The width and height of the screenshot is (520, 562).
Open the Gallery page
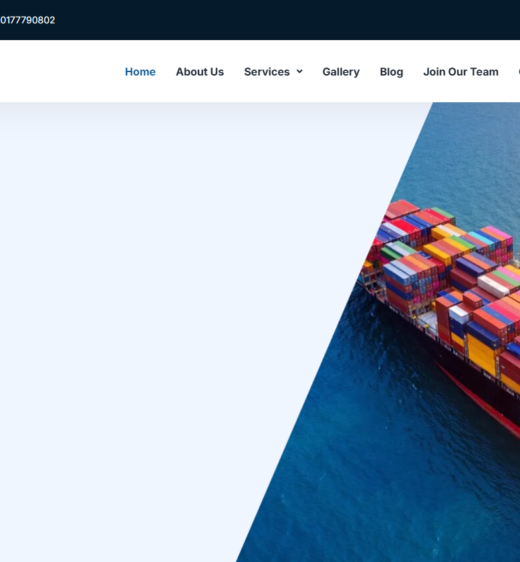(x=341, y=72)
